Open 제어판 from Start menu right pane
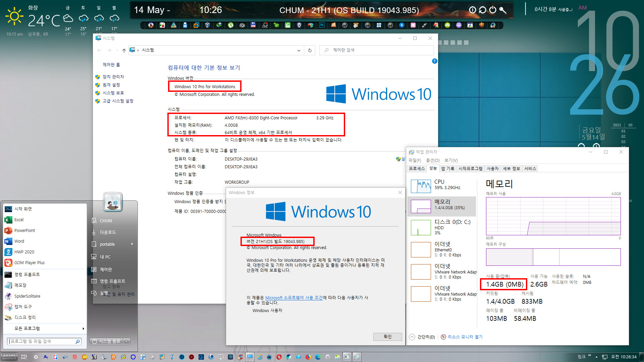Viewport: 644px width, 362px height. pyautogui.click(x=113, y=269)
